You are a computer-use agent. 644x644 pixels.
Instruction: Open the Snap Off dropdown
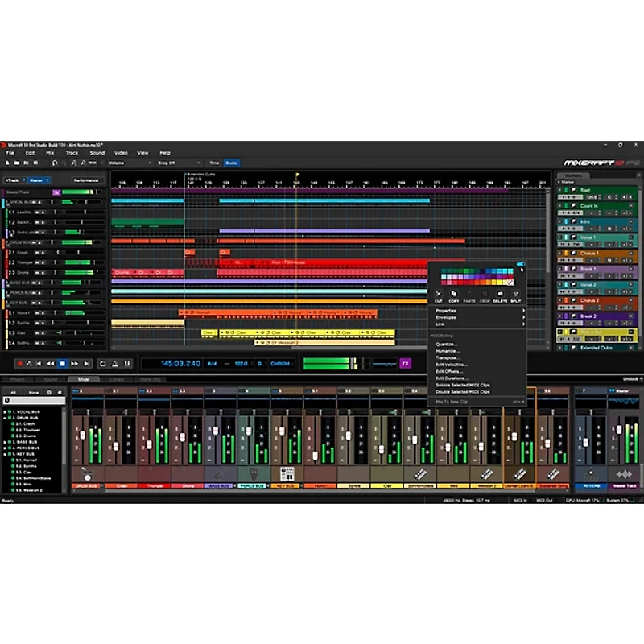(180, 162)
